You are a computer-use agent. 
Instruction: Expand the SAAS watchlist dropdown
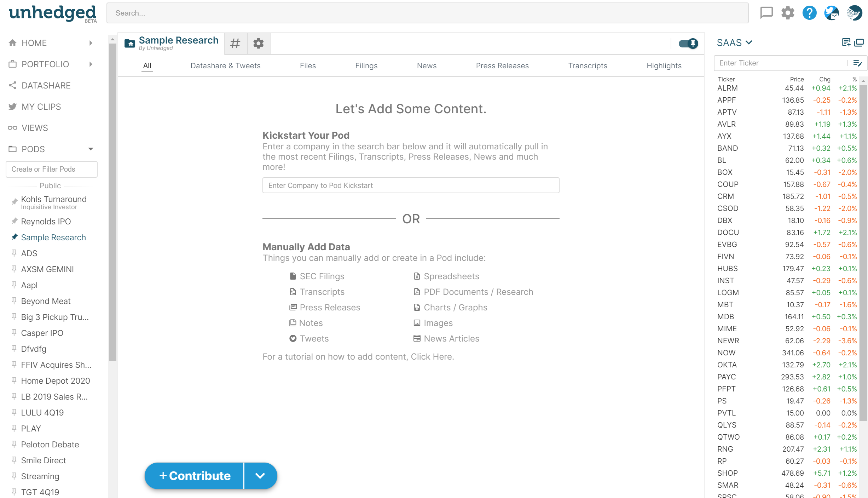tap(749, 42)
